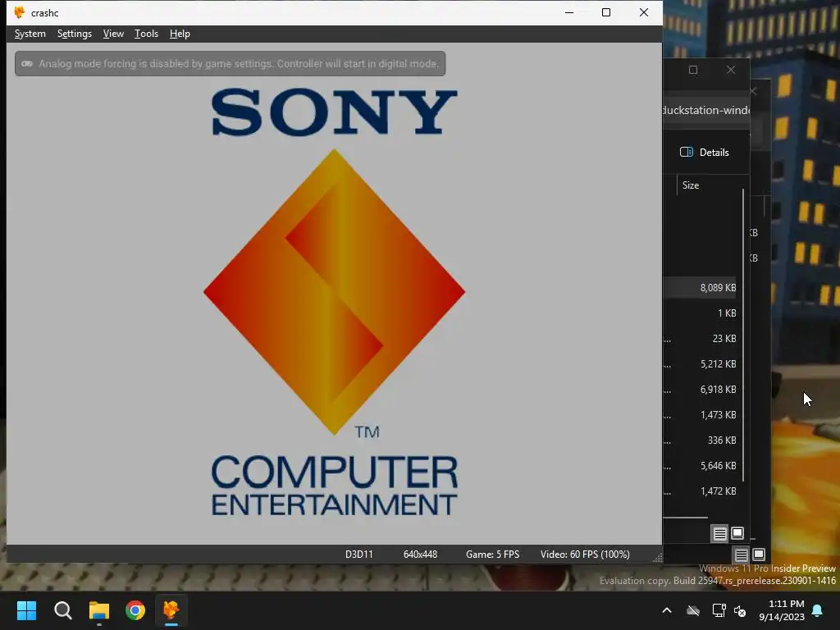This screenshot has width=840, height=630.
Task: Open the Help menu
Action: click(180, 34)
